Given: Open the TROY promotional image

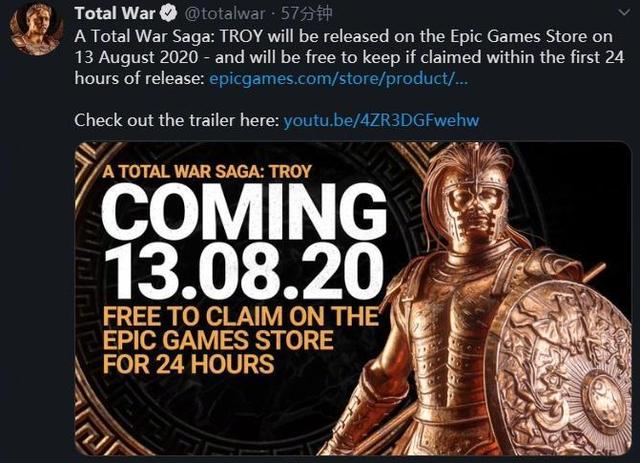Looking at the screenshot, I should pos(353,298).
